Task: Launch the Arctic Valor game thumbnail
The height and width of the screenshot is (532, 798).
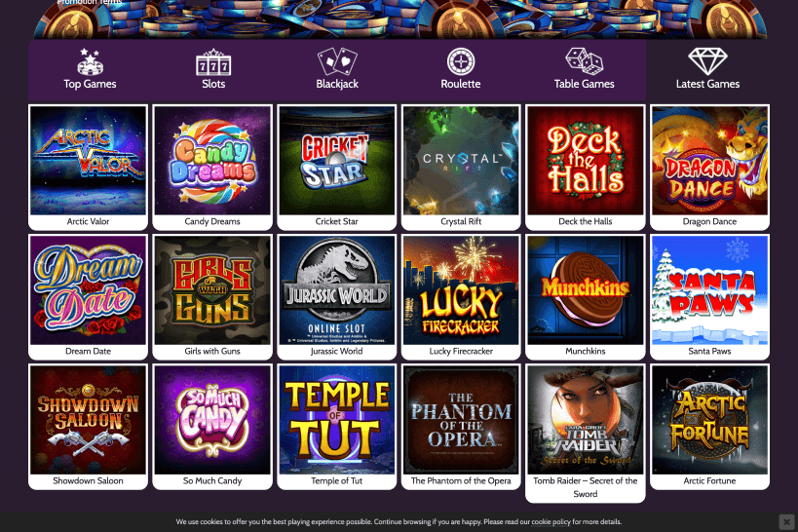Action: click(x=88, y=161)
